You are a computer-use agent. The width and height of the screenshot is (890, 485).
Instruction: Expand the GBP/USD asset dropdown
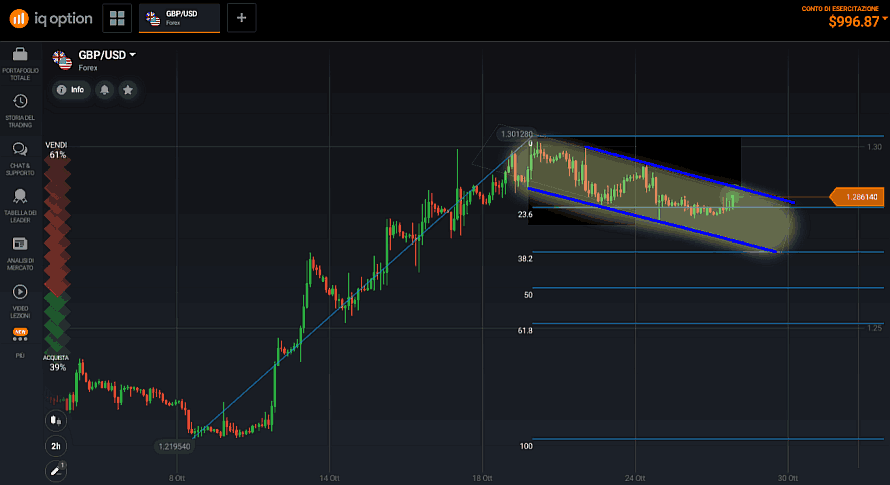tap(132, 55)
